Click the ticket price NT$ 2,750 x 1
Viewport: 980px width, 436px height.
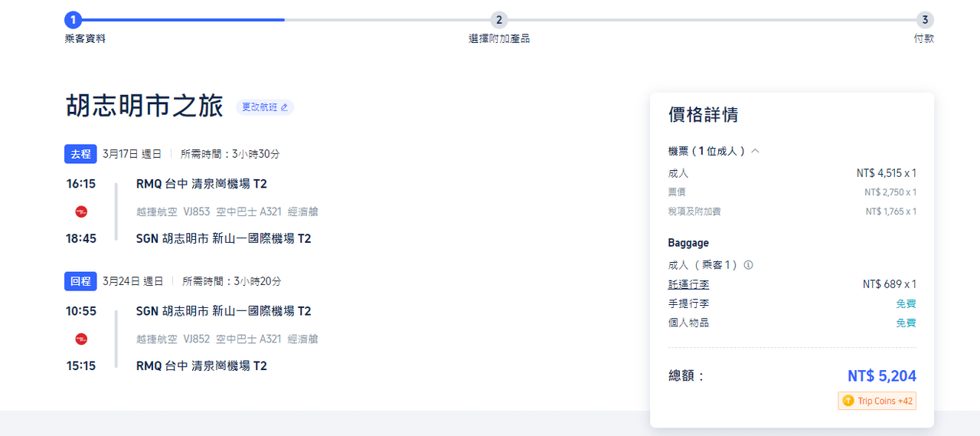tap(890, 192)
